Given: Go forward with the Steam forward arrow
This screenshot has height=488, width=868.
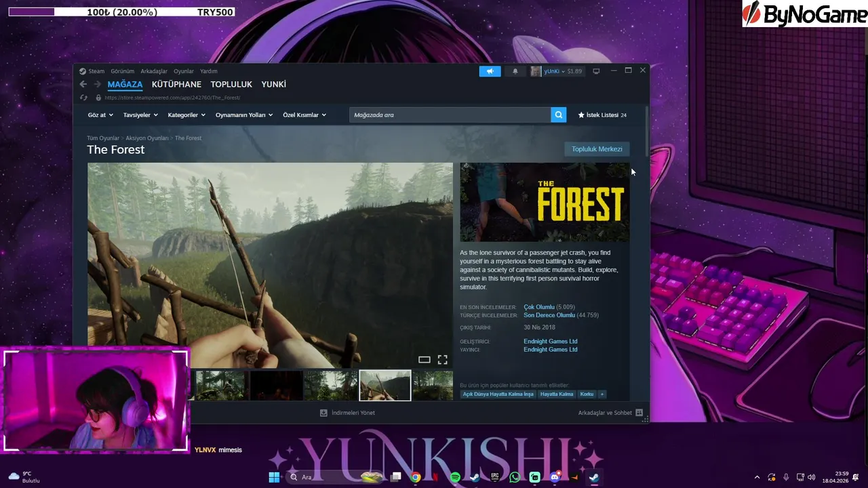Looking at the screenshot, I should (97, 84).
